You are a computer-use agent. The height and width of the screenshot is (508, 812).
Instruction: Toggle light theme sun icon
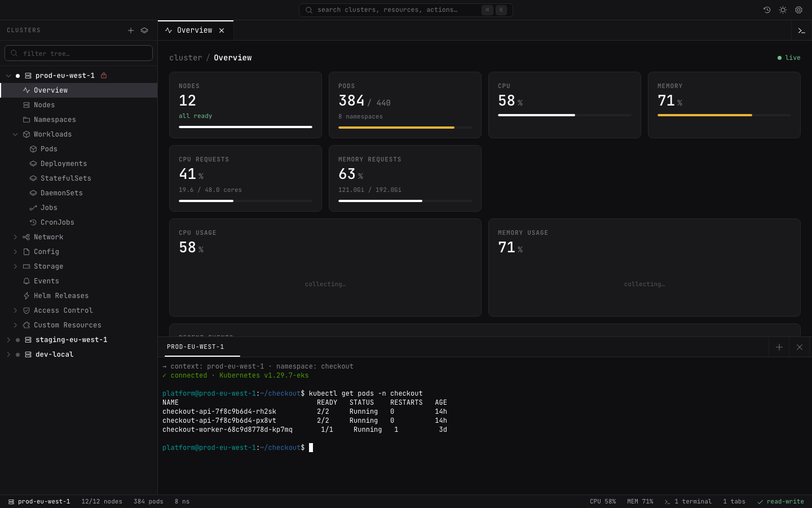783,10
